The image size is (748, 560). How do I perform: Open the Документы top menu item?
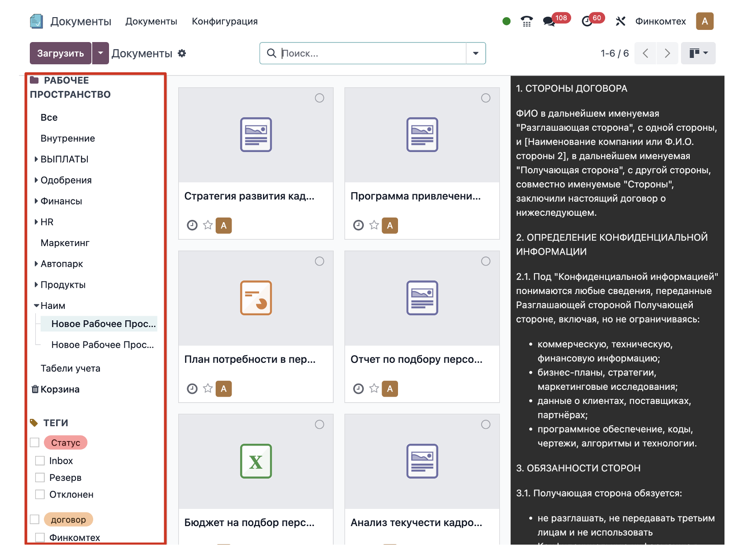click(x=151, y=21)
